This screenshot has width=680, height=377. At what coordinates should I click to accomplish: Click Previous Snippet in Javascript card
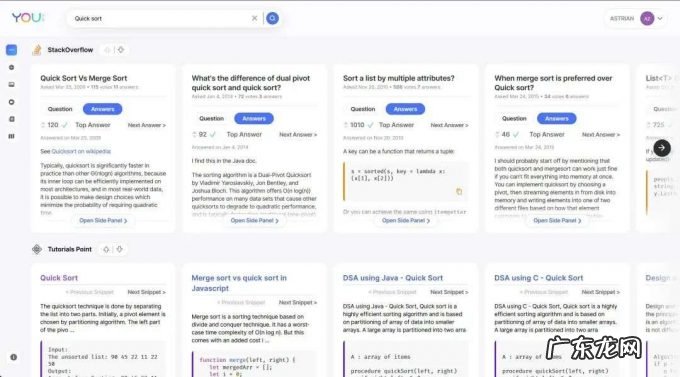pyautogui.click(x=241, y=302)
